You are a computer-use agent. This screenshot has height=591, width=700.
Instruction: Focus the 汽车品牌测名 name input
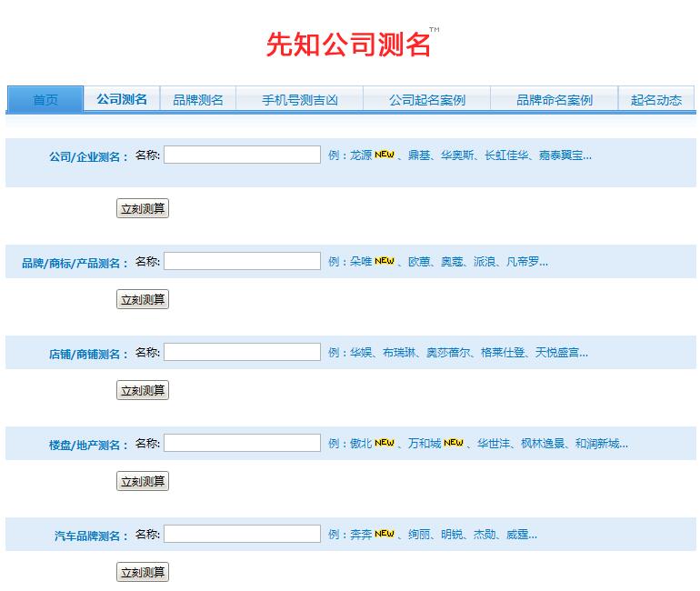(x=242, y=534)
